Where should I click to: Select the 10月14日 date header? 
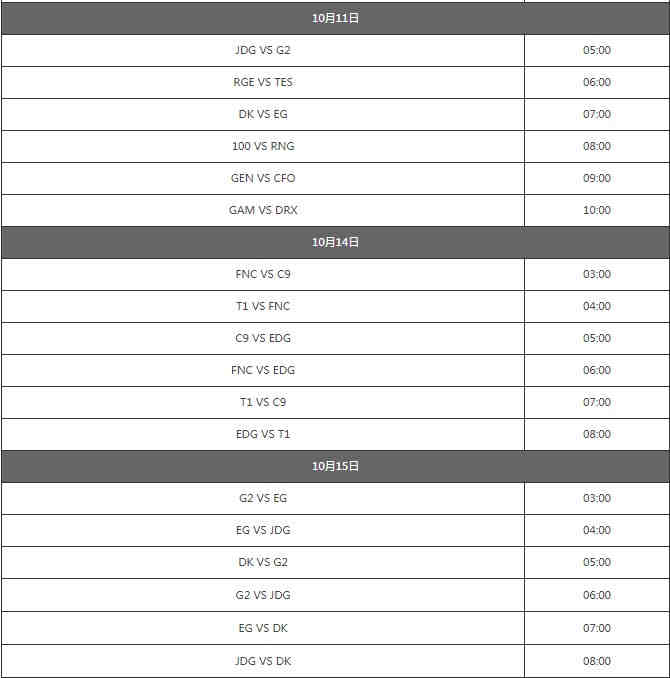tap(335, 242)
